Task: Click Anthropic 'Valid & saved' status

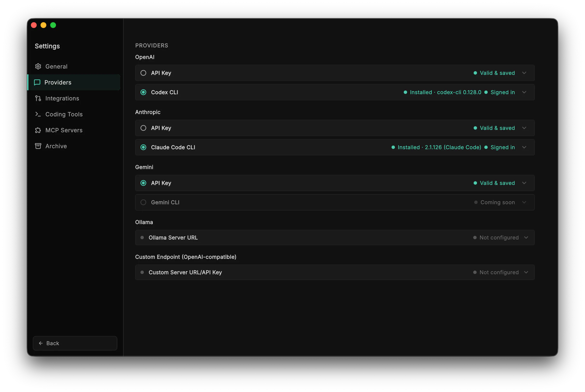Action: pos(494,128)
